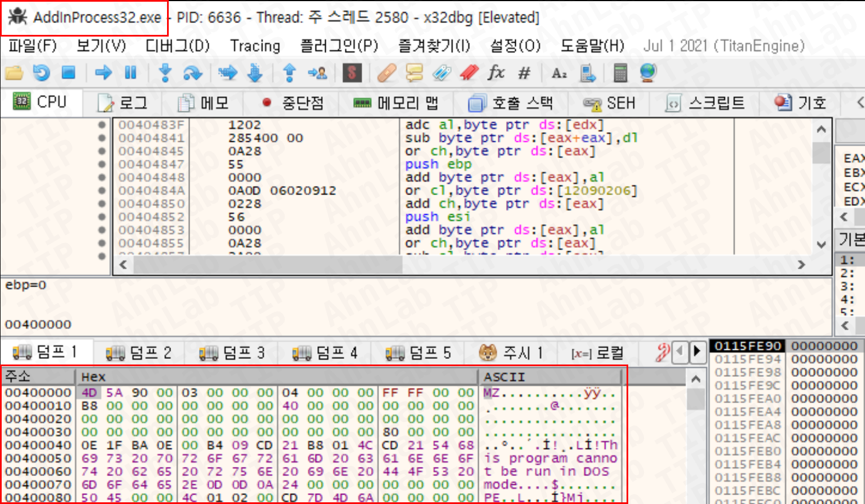Screen dimensions: 865x504
Task: Open the 설정(O) menu
Action: [515, 46]
